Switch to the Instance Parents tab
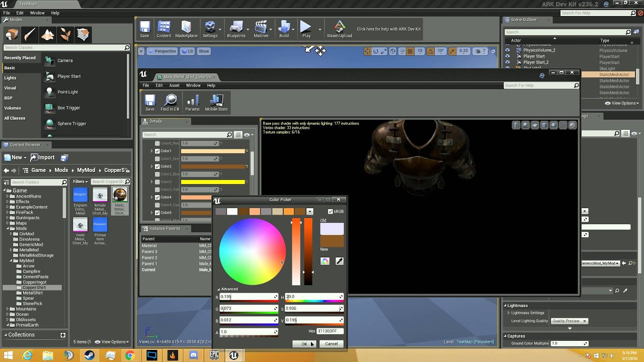 point(165,229)
